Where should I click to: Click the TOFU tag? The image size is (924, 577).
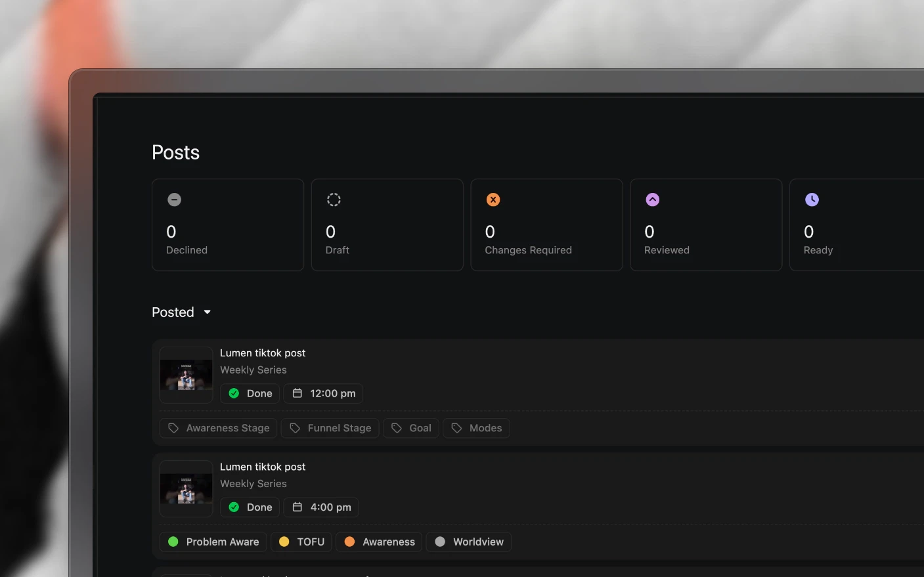click(x=301, y=542)
